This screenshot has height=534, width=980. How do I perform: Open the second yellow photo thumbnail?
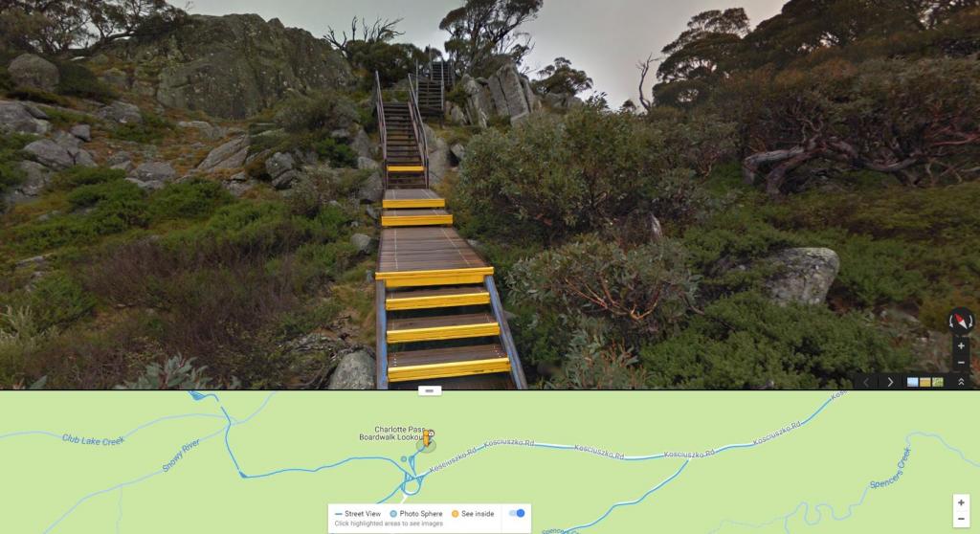click(x=925, y=382)
